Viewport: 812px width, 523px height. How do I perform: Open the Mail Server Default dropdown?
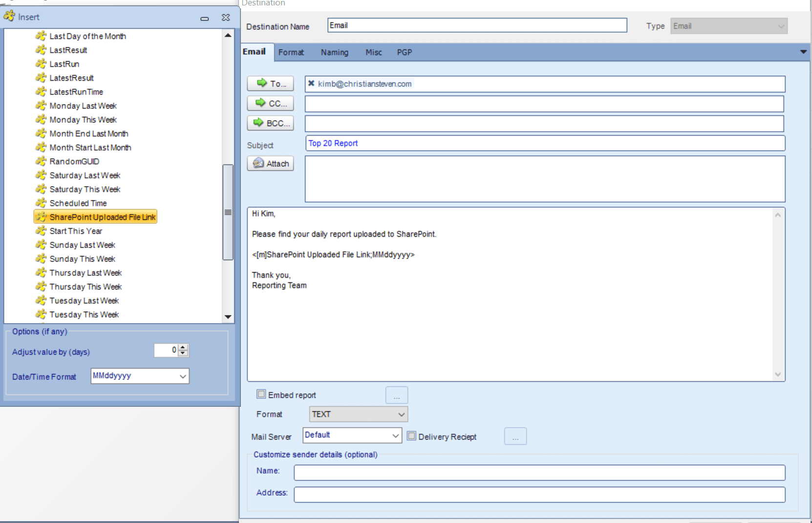[396, 435]
